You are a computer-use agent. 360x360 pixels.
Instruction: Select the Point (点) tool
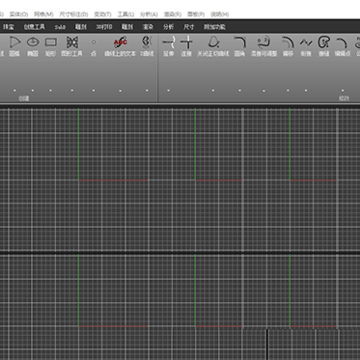pos(94,46)
